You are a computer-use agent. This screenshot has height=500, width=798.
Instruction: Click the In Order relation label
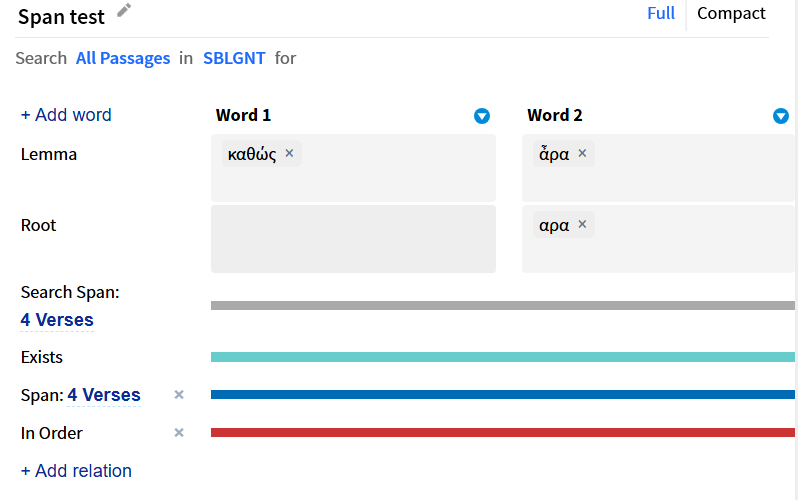coord(51,433)
